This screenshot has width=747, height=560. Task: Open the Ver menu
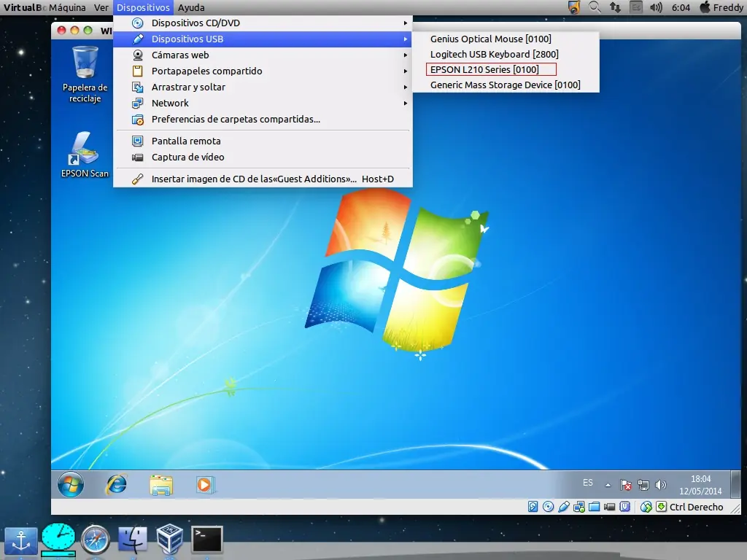coord(101,7)
